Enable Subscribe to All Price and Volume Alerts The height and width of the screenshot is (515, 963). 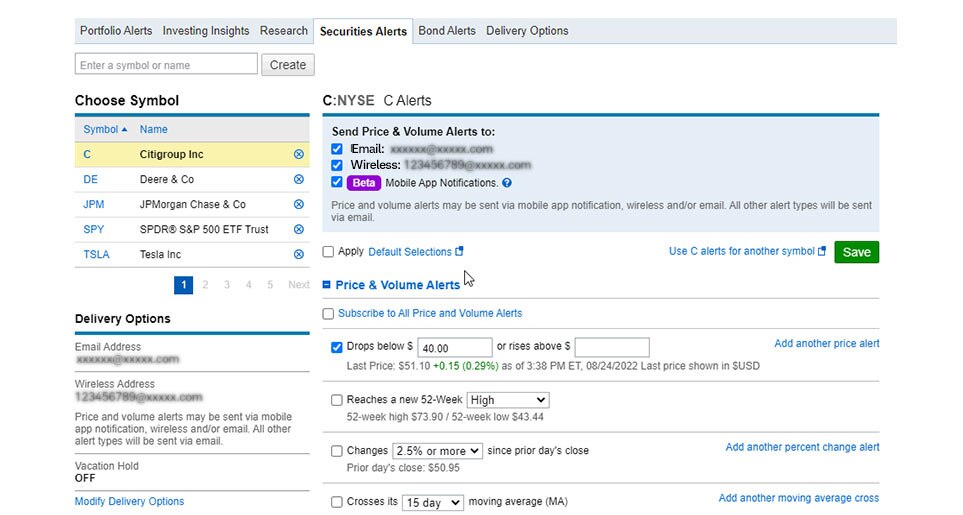click(329, 314)
